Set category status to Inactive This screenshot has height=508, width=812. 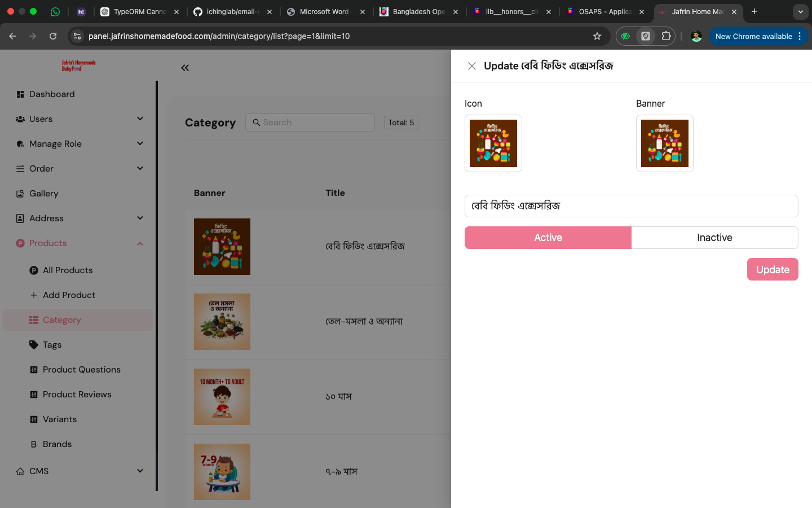pos(714,238)
